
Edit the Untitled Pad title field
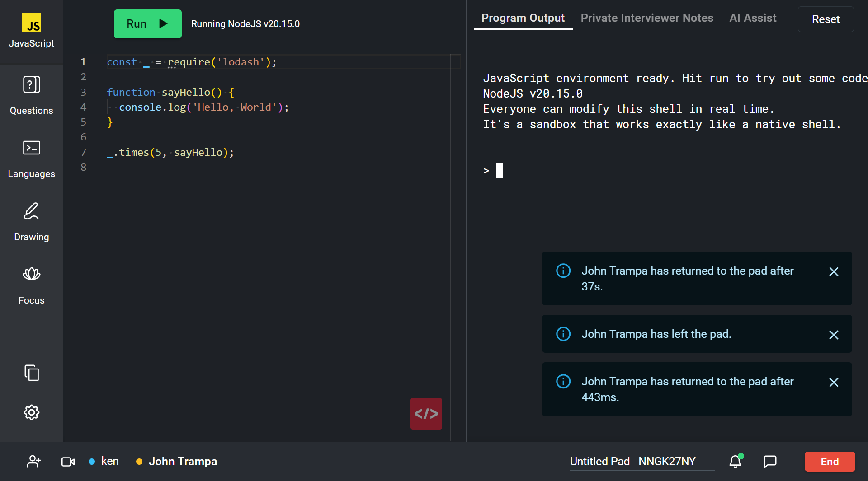coord(633,462)
